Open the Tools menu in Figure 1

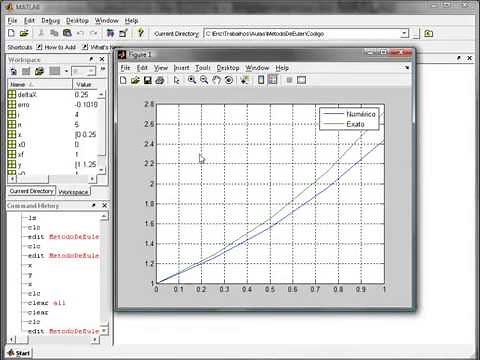click(x=203, y=68)
